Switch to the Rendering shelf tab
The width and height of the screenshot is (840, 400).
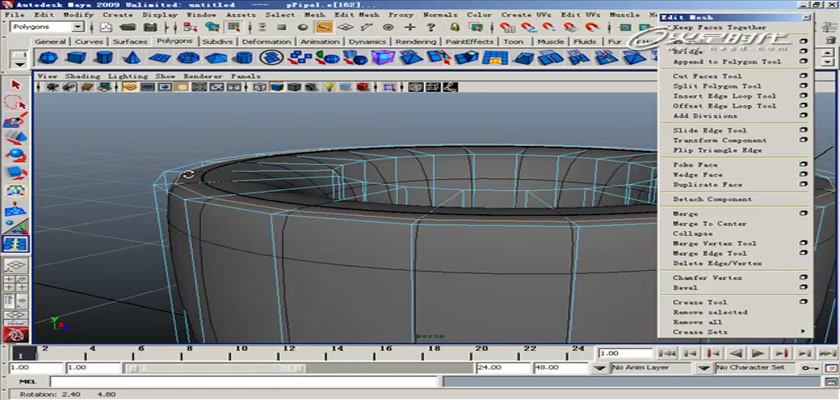pos(416,41)
